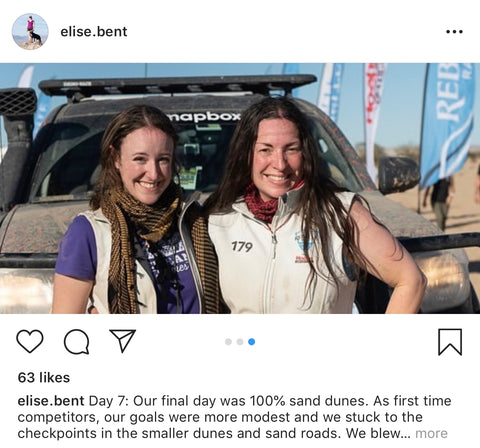Open comments with the speech bubble icon
The height and width of the screenshot is (448, 480).
coord(76,342)
